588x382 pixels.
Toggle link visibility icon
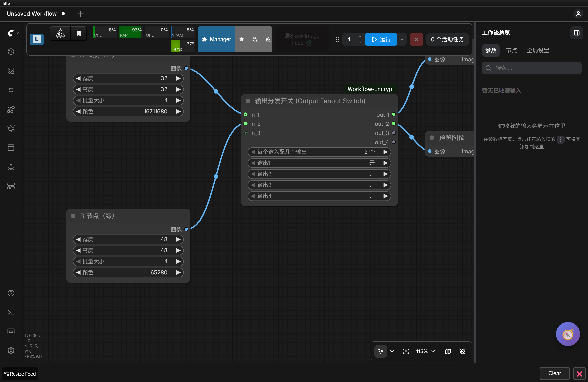click(462, 351)
